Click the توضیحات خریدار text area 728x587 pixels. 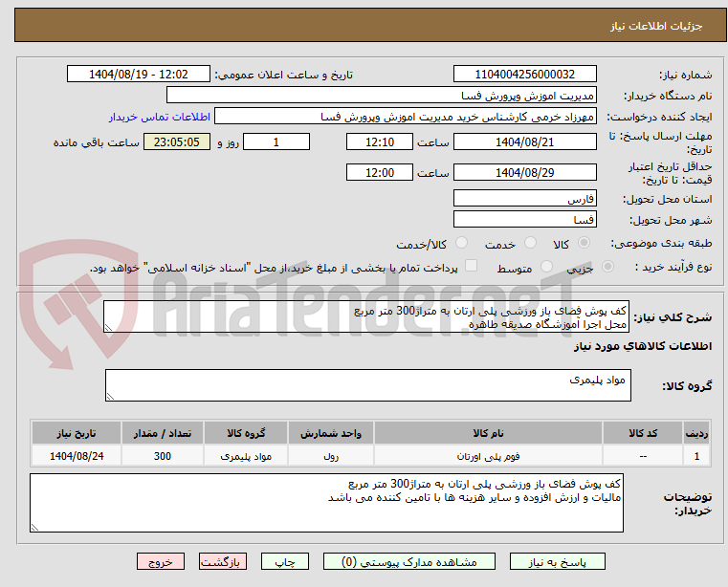pos(326,503)
